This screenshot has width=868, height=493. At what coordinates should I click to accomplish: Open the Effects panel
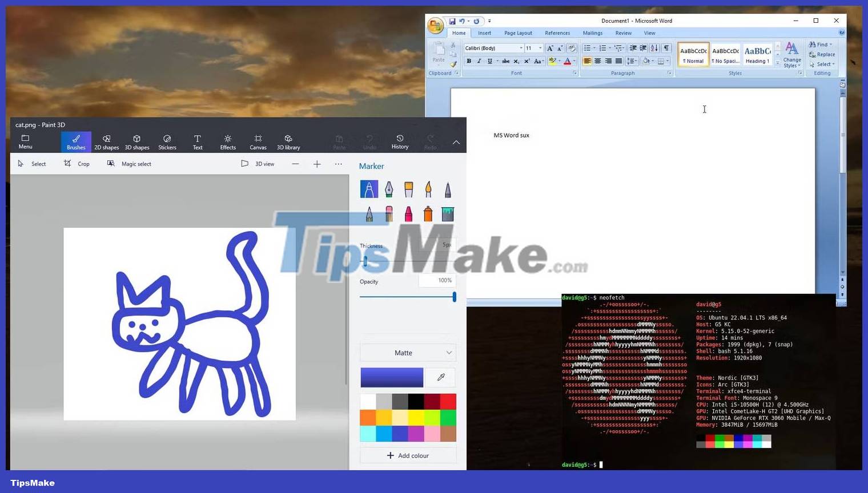tap(227, 142)
